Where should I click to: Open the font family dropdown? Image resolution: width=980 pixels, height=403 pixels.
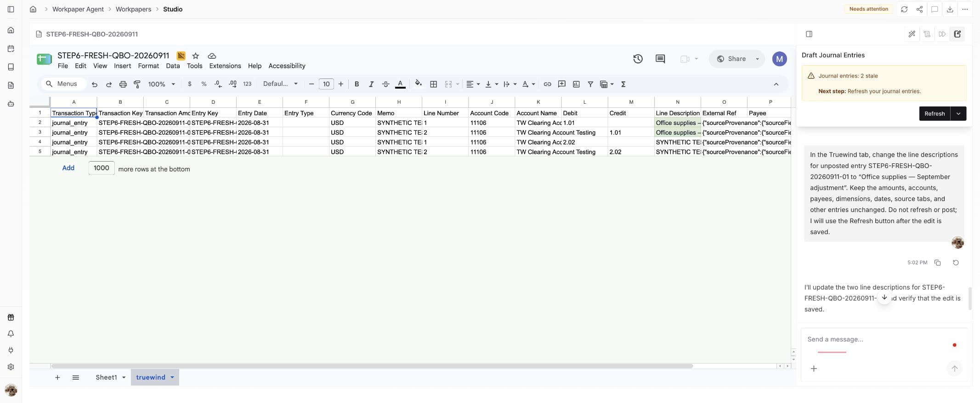(x=280, y=84)
